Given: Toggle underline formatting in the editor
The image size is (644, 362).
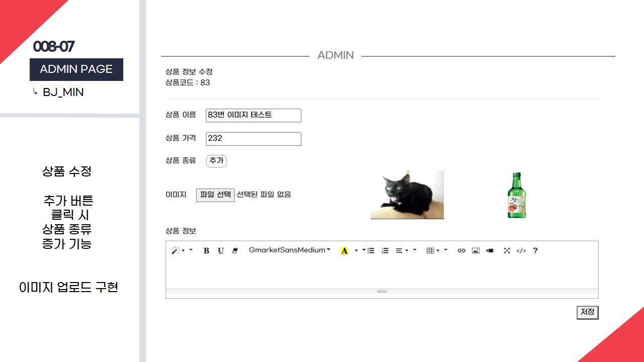Looking at the screenshot, I should 220,251.
